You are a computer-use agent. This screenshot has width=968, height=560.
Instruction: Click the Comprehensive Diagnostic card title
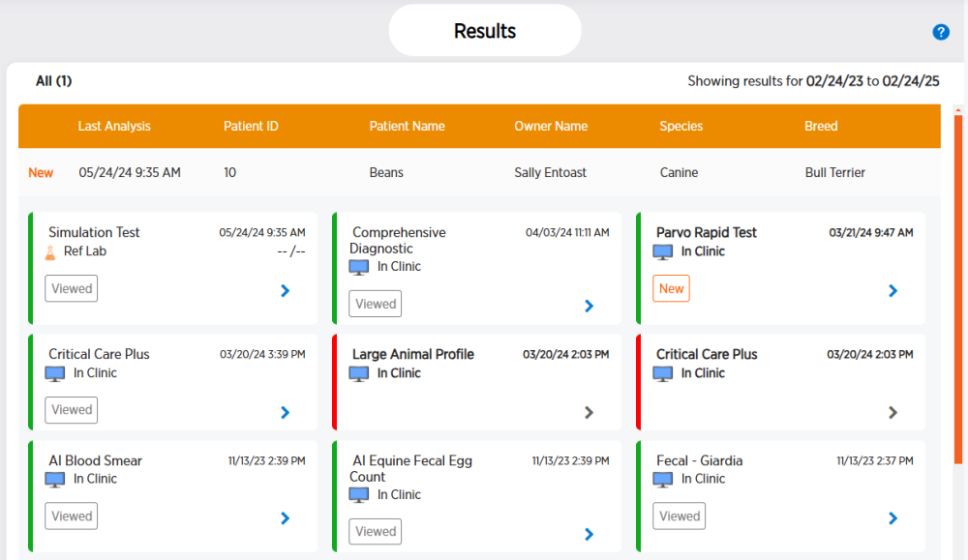(x=398, y=241)
